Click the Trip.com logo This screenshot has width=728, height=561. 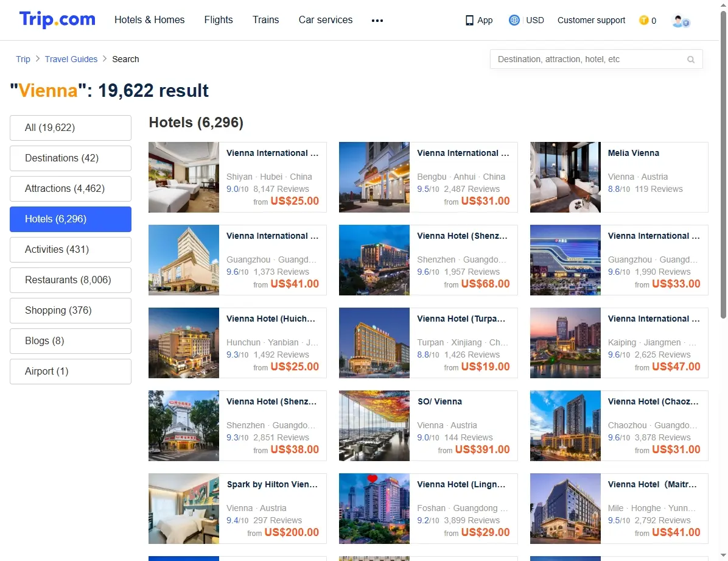click(57, 19)
